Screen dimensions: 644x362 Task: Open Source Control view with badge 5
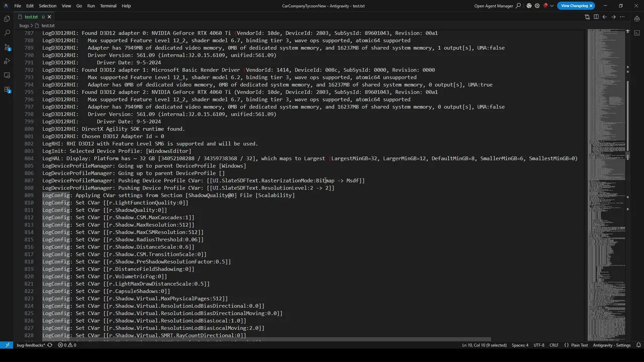click(x=7, y=47)
